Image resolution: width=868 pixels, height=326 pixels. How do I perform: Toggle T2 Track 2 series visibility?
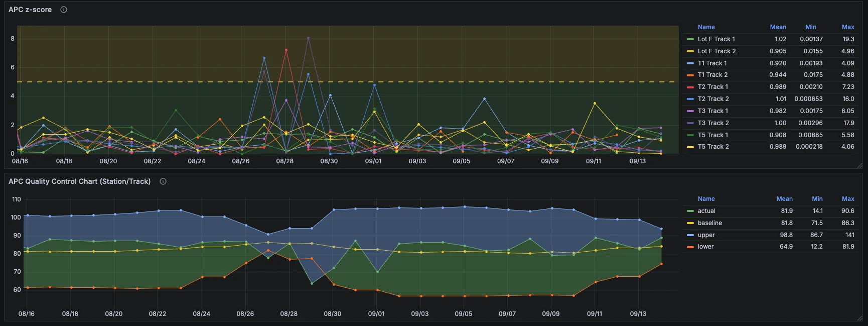pyautogui.click(x=713, y=99)
